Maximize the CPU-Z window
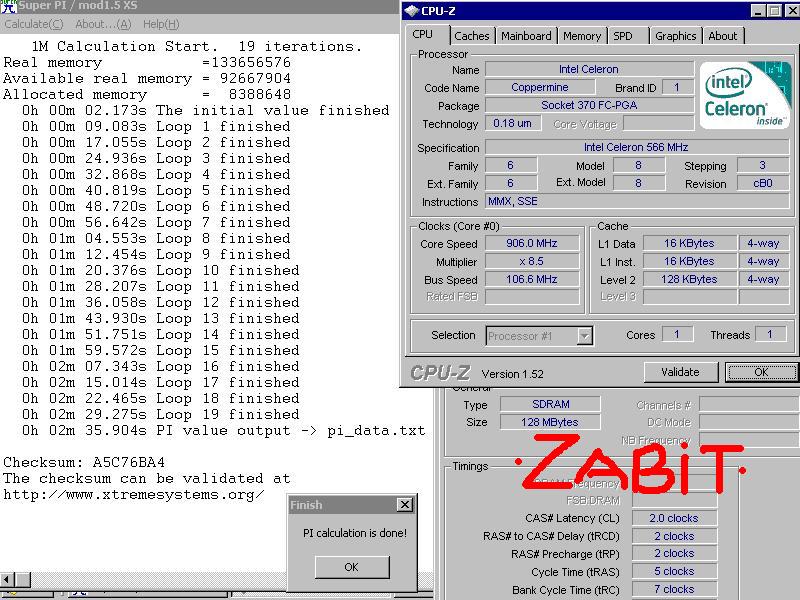 [x=774, y=11]
